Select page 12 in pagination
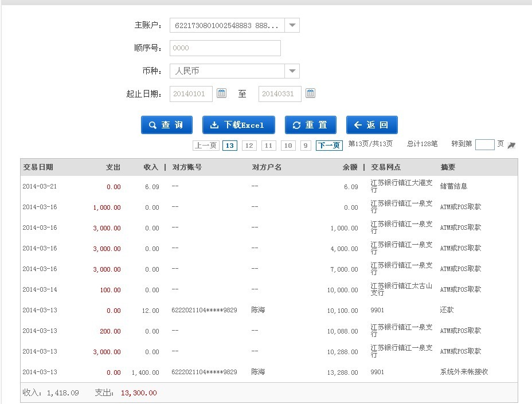The height and width of the screenshot is (404, 532). [x=249, y=146]
